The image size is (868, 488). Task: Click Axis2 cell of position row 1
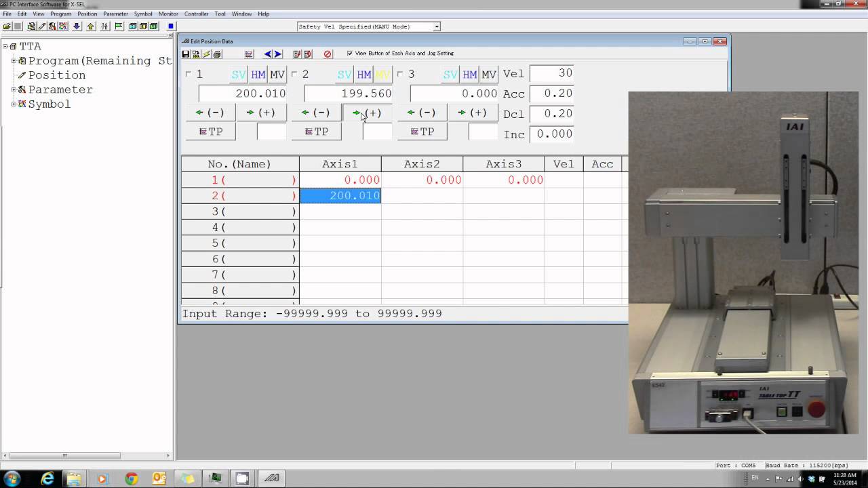422,180
